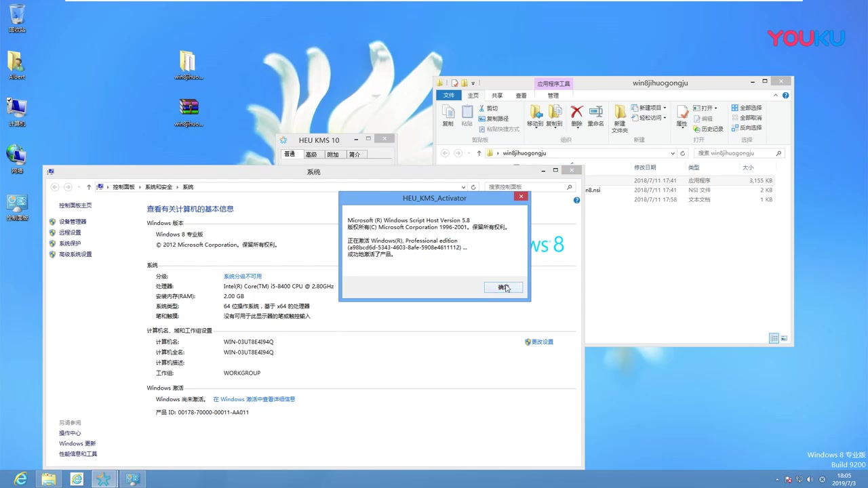Expand the Explorer address bar history dropdown
Image resolution: width=868 pixels, height=488 pixels.
coord(672,153)
